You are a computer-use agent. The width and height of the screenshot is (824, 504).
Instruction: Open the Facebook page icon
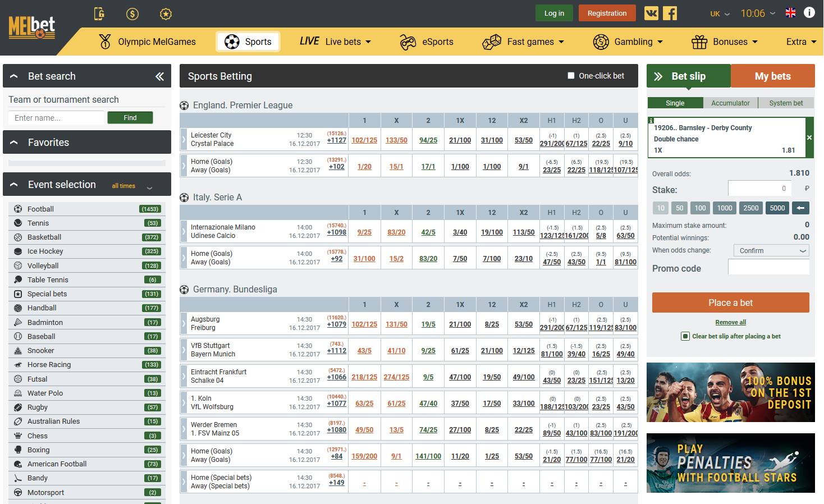point(670,13)
